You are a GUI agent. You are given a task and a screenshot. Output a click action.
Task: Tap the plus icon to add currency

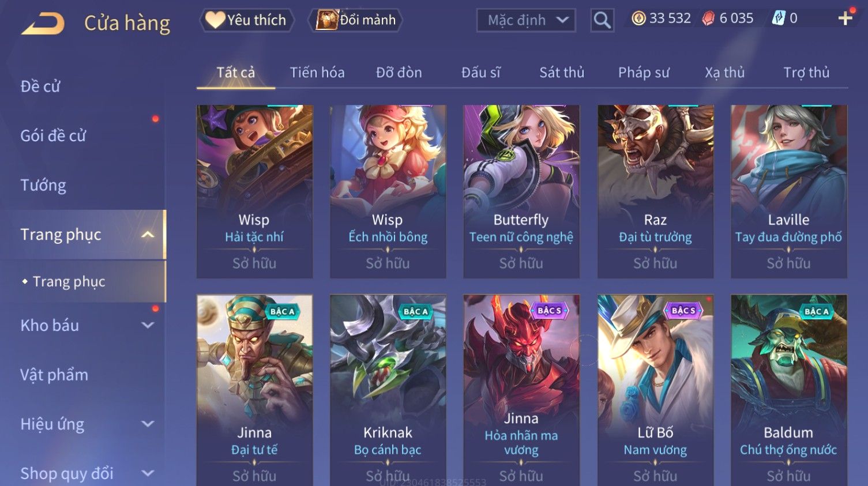(x=845, y=18)
